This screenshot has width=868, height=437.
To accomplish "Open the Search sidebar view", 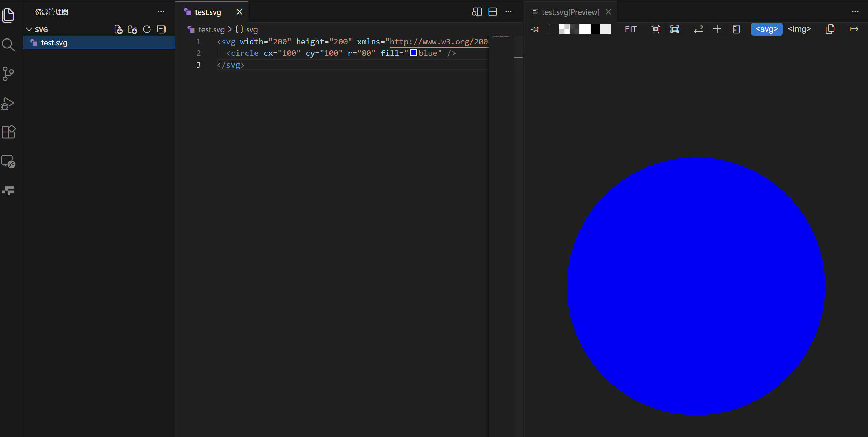I will [8, 45].
